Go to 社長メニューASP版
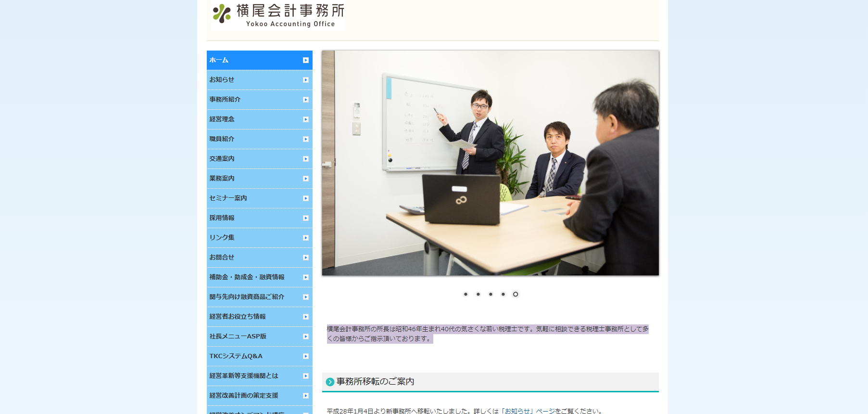868x414 pixels. [x=260, y=336]
